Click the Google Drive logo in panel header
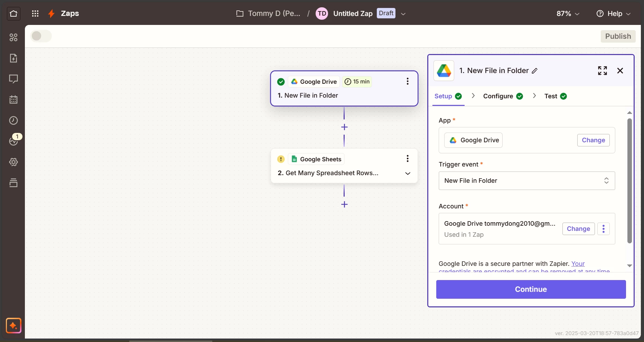The width and height of the screenshot is (644, 342). tap(444, 71)
